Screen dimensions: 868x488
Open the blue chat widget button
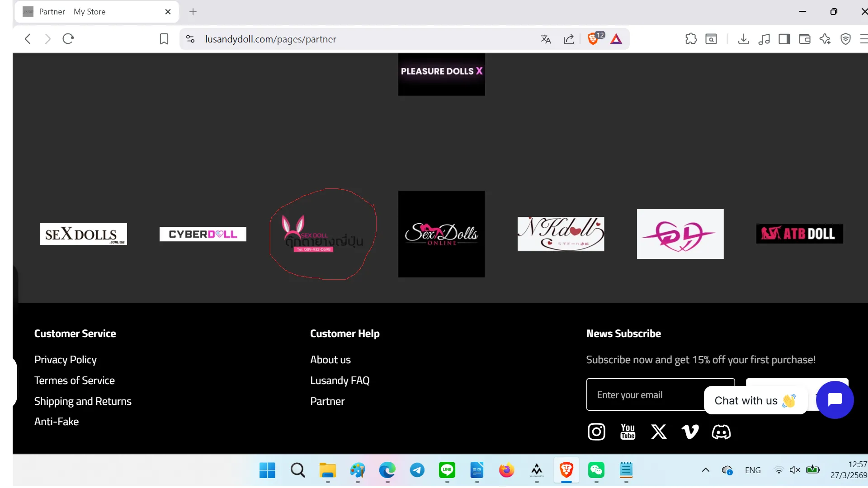pos(835,400)
